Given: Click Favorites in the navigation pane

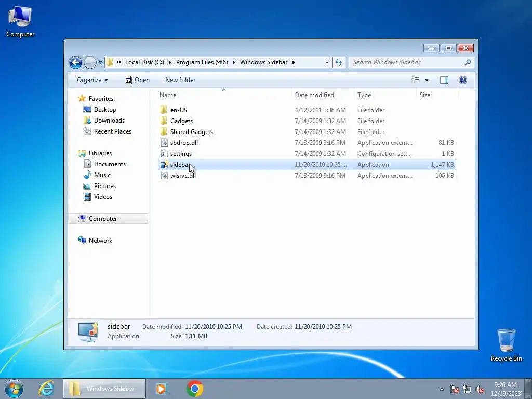Looking at the screenshot, I should pyautogui.click(x=101, y=98).
